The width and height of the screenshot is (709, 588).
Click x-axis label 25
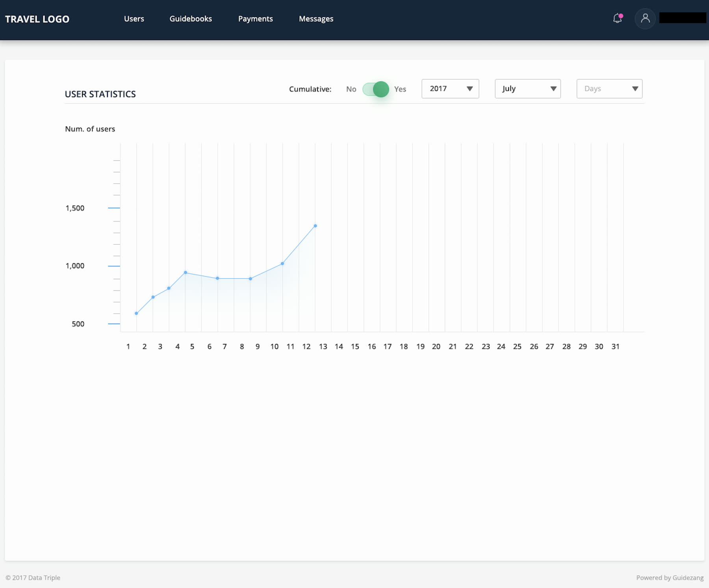click(x=517, y=346)
